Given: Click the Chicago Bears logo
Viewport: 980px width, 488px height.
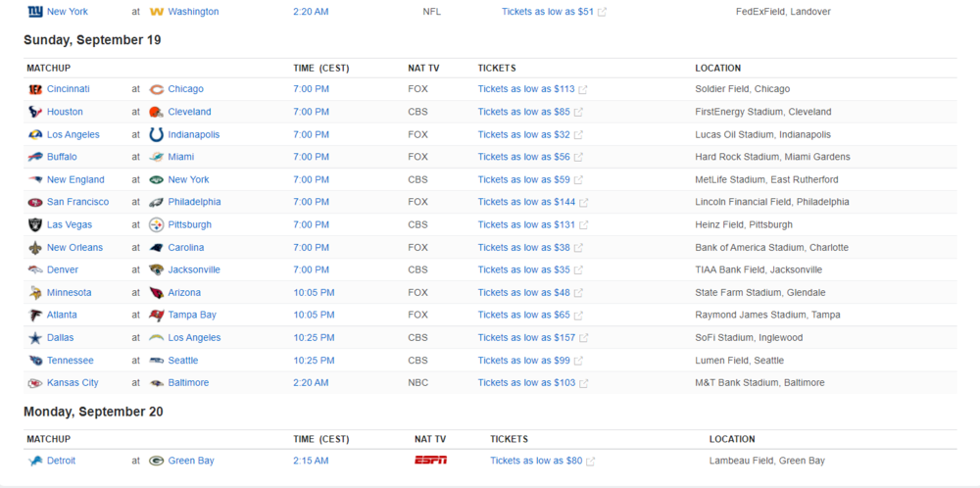Looking at the screenshot, I should coord(156,89).
